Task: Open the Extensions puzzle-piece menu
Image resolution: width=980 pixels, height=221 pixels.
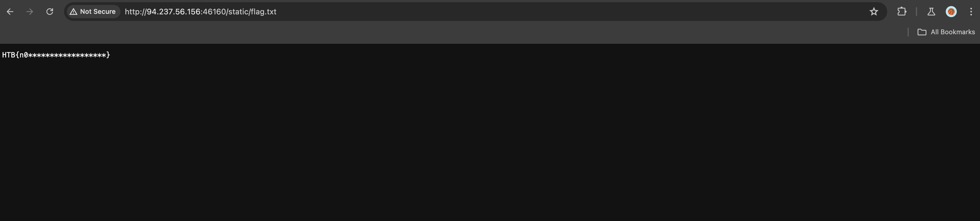Action: click(902, 12)
